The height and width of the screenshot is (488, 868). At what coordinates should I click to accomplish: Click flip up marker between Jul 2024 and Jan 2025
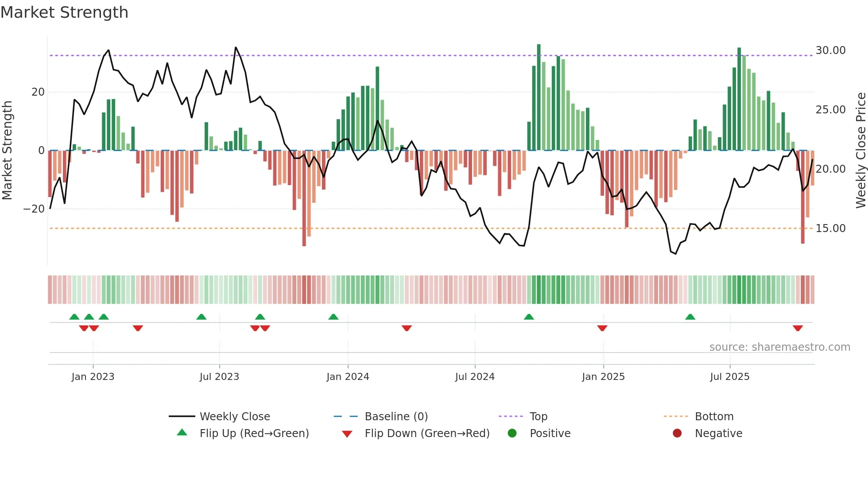pyautogui.click(x=529, y=317)
